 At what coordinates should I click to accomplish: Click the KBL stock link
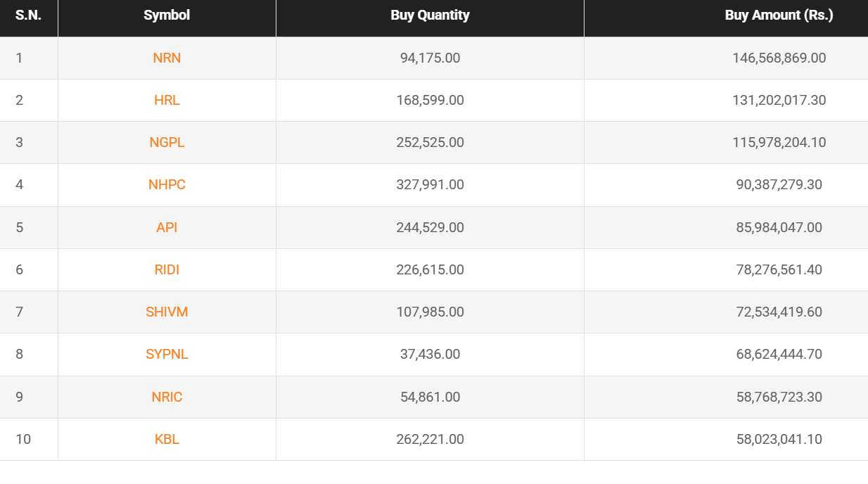[x=167, y=439]
